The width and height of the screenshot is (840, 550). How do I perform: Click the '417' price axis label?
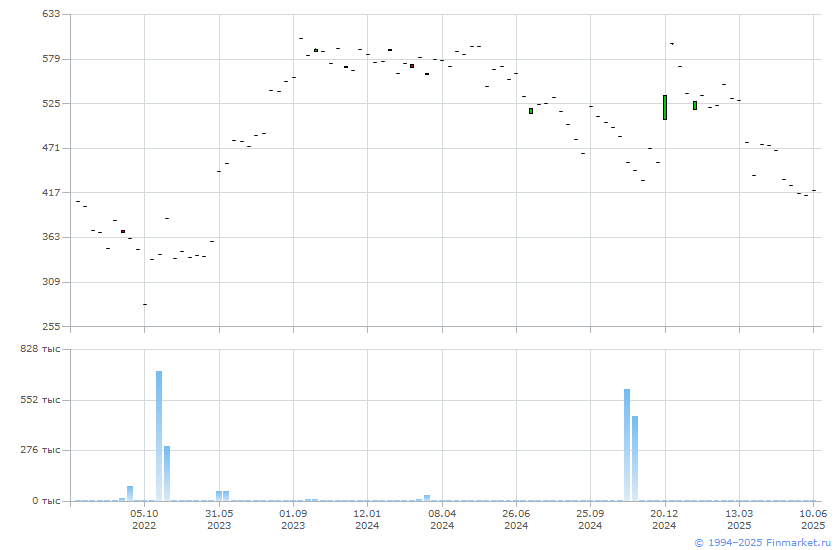click(x=51, y=192)
